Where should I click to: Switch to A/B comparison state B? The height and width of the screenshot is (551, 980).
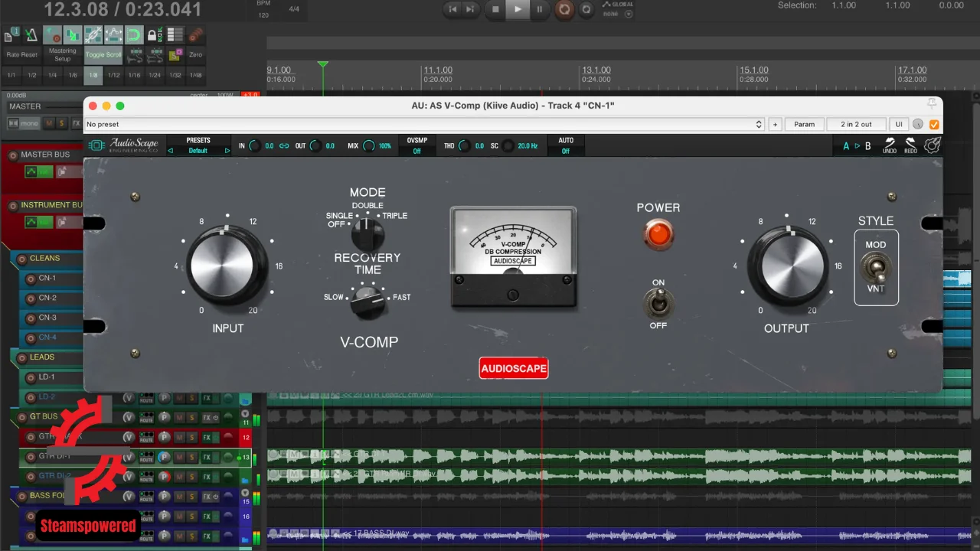867,145
